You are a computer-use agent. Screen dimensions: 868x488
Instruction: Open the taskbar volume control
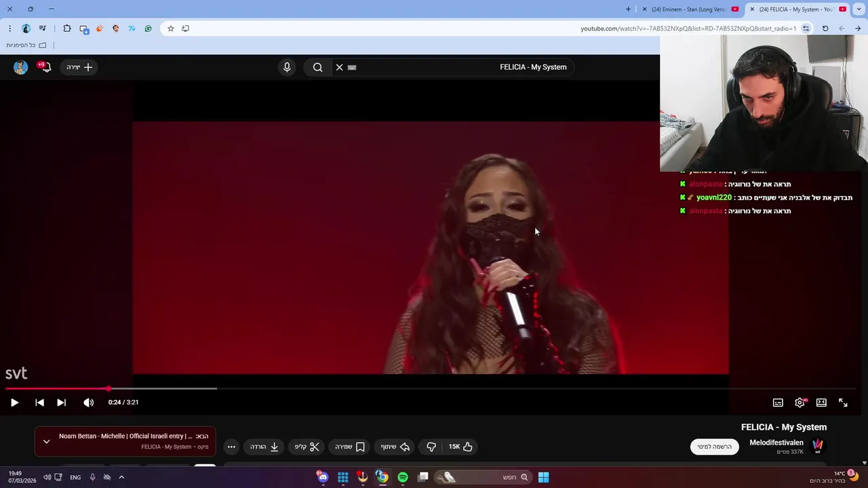[47, 477]
